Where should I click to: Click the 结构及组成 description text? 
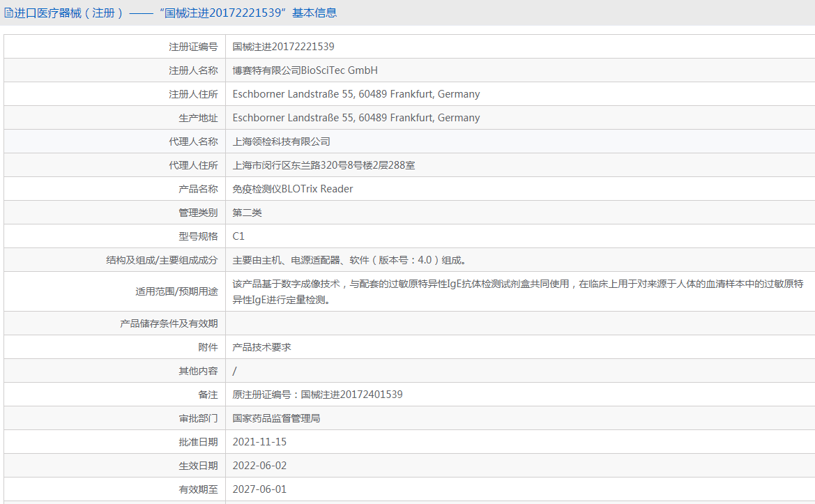(349, 260)
